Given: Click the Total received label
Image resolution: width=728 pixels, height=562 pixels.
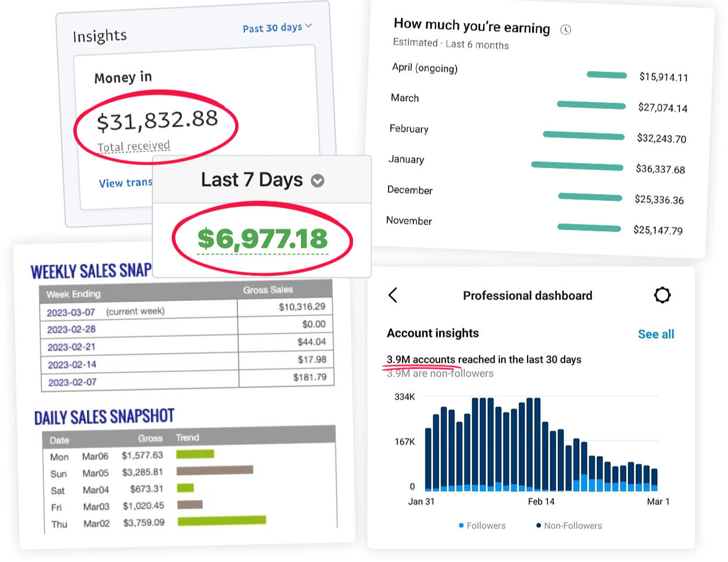Looking at the screenshot, I should (134, 146).
